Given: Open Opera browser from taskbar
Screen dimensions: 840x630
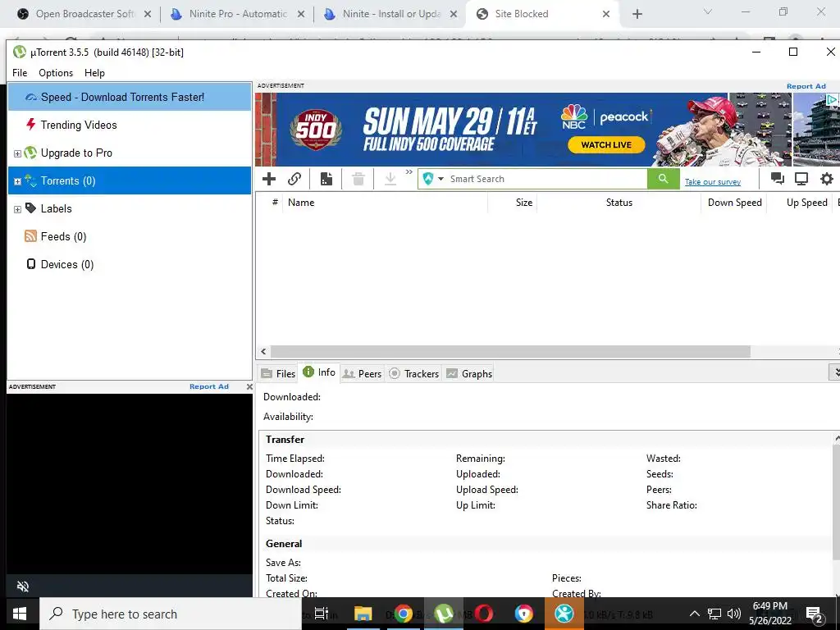Looking at the screenshot, I should point(483,614).
